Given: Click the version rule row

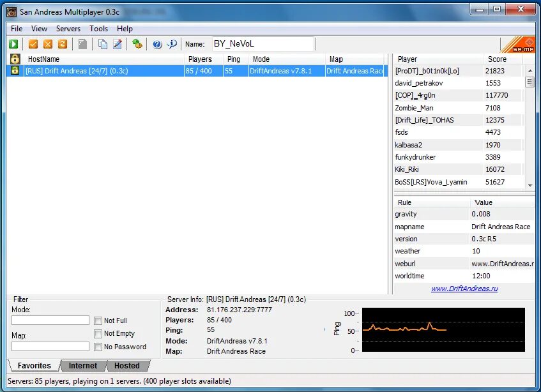Looking at the screenshot, I should click(x=464, y=239).
